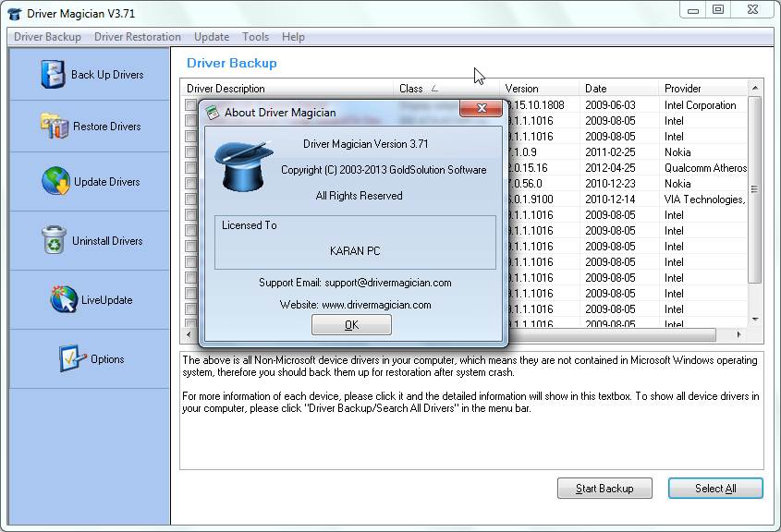
Task: Click the Start Backup button
Action: point(604,489)
